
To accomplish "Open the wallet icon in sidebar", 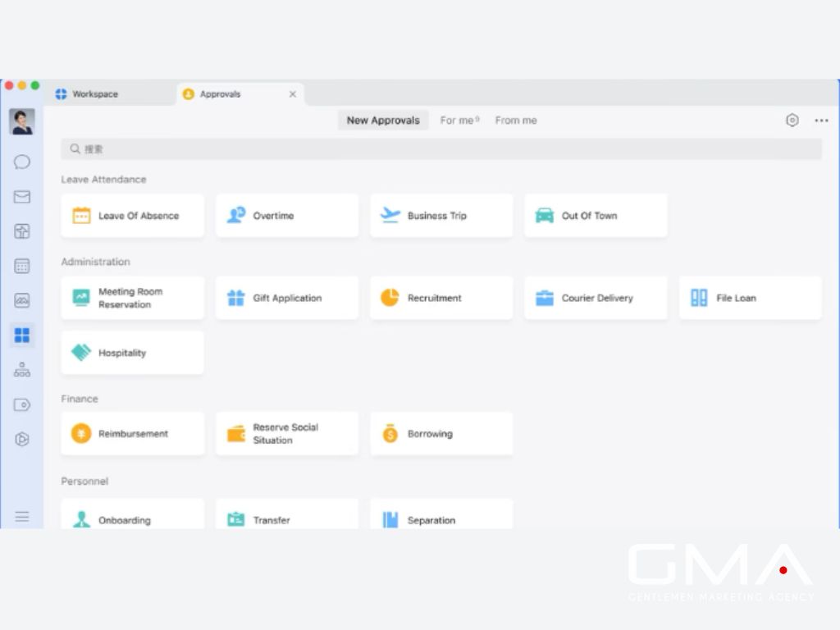I will 22,404.
